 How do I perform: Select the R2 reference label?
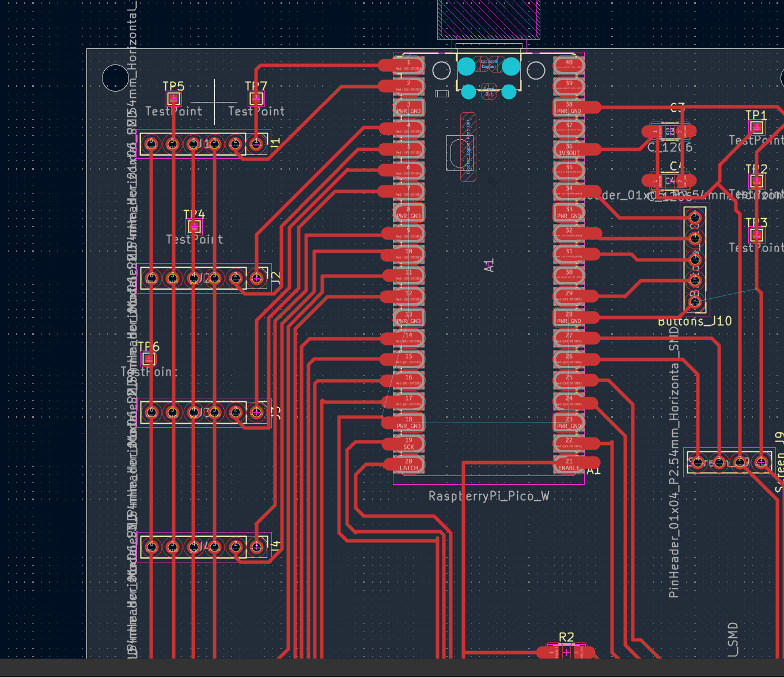click(x=566, y=637)
